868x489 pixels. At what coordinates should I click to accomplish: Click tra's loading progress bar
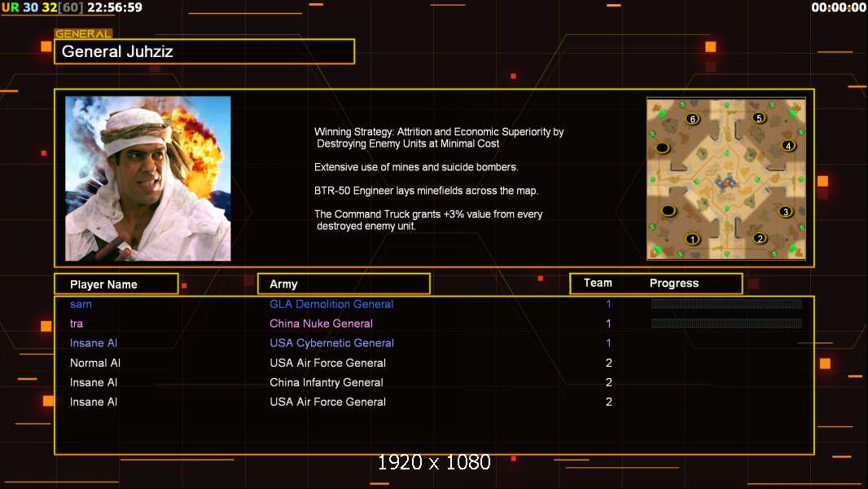[x=726, y=324]
